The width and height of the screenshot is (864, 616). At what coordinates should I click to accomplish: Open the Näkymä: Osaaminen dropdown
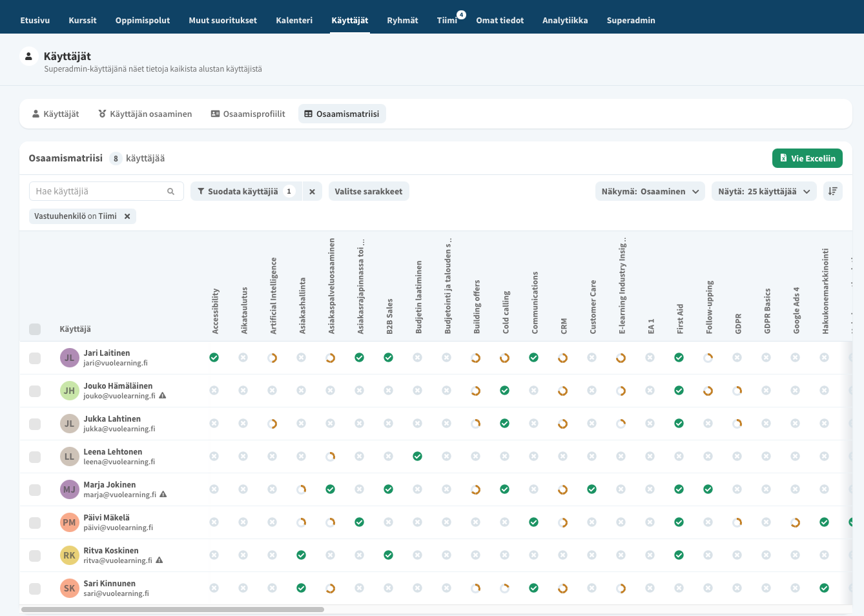(x=650, y=192)
